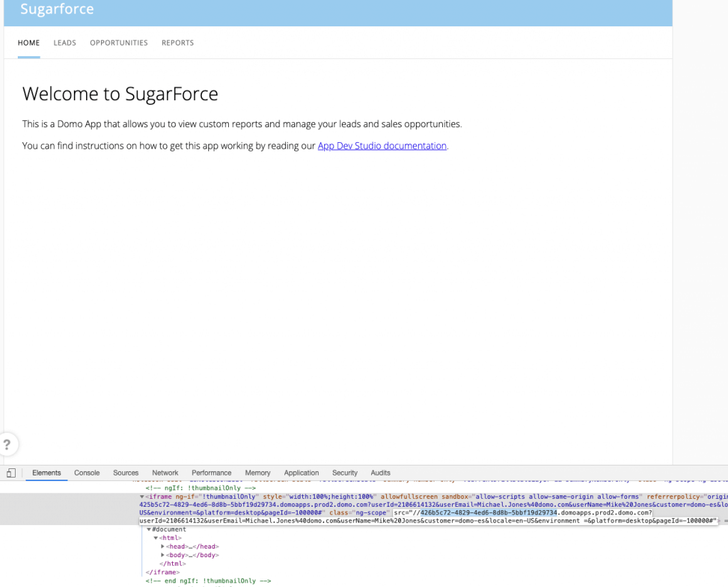Expand the body element node
Screen dimensions: 728x587
tap(163, 555)
